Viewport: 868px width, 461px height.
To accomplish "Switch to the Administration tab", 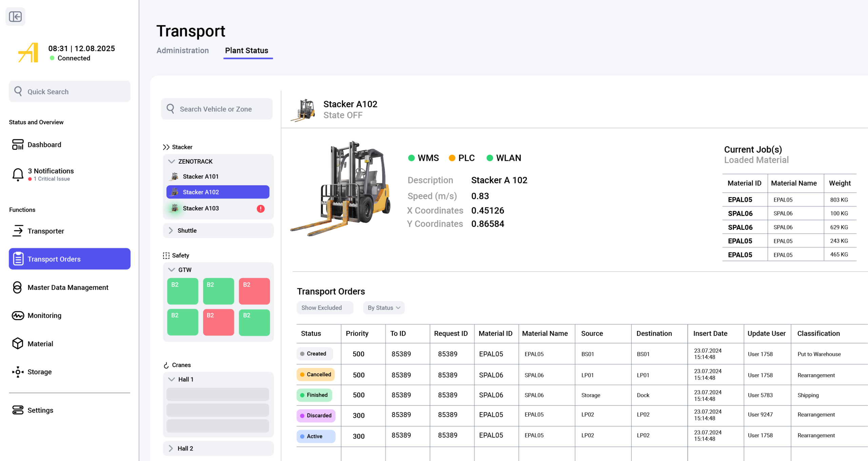I will 182,50.
